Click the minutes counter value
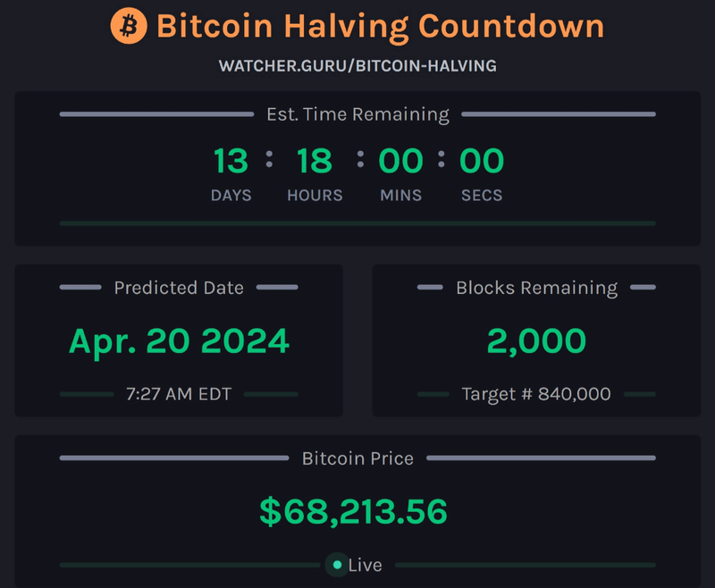The width and height of the screenshot is (715, 588). pos(400,162)
